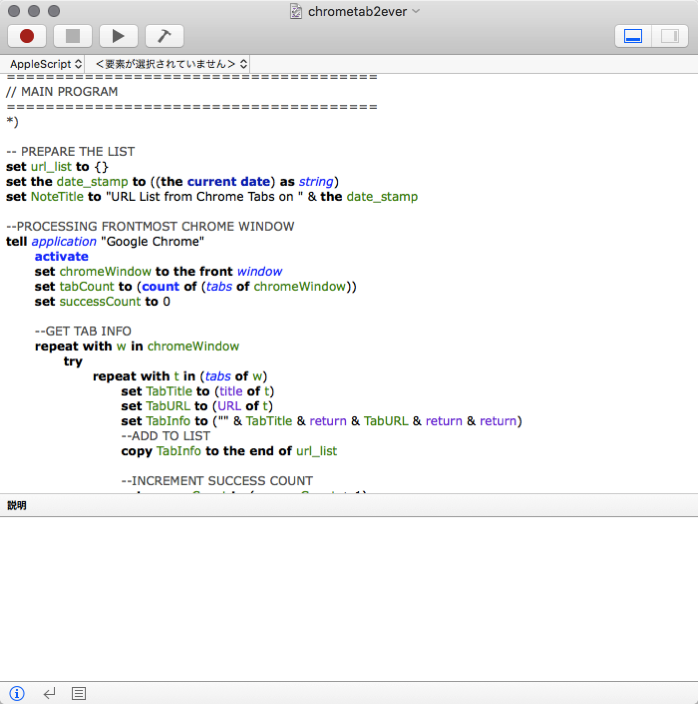698x704 pixels.
Task: Click 'chromeWindow' in set front window line
Action: 105,271
